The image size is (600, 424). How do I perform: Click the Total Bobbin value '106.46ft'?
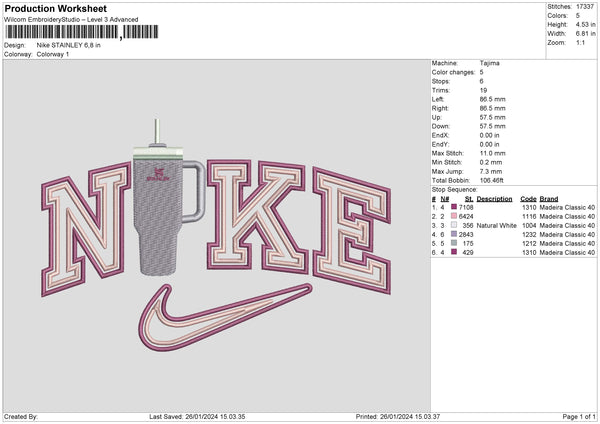pyautogui.click(x=492, y=180)
